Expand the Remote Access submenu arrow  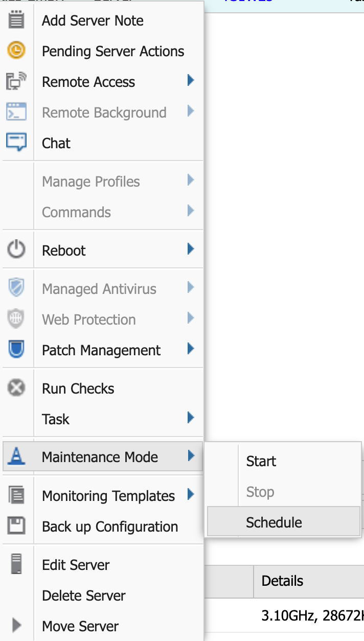(x=191, y=81)
